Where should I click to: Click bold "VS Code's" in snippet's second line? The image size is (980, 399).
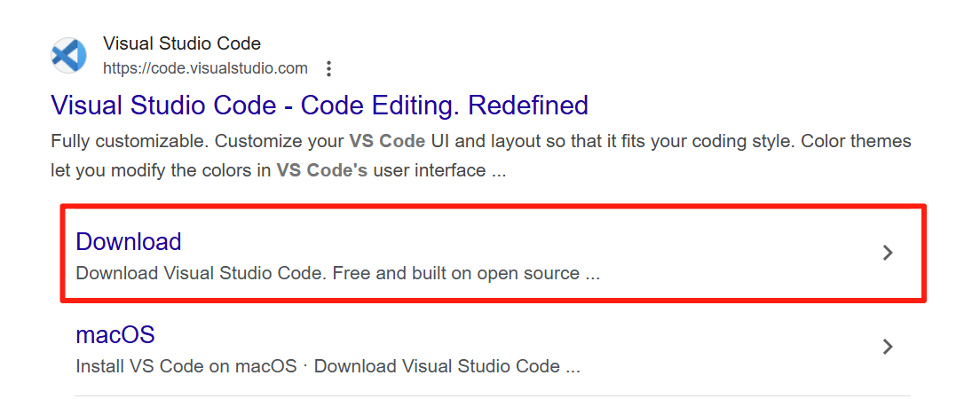[322, 170]
